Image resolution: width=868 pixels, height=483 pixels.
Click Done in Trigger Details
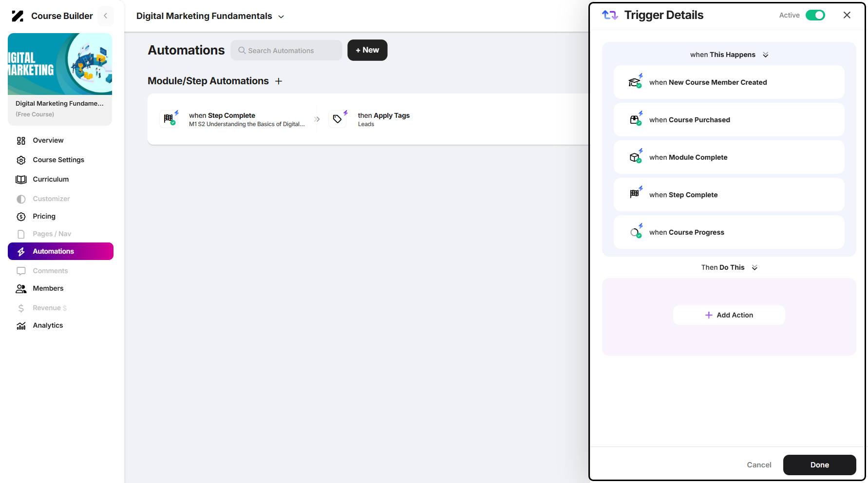pos(819,465)
